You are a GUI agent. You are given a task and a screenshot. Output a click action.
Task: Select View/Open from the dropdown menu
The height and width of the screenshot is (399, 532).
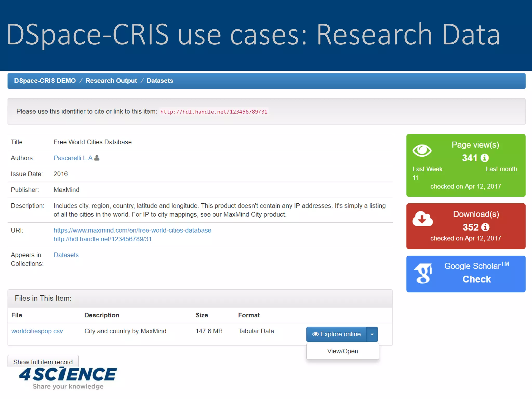click(x=343, y=351)
